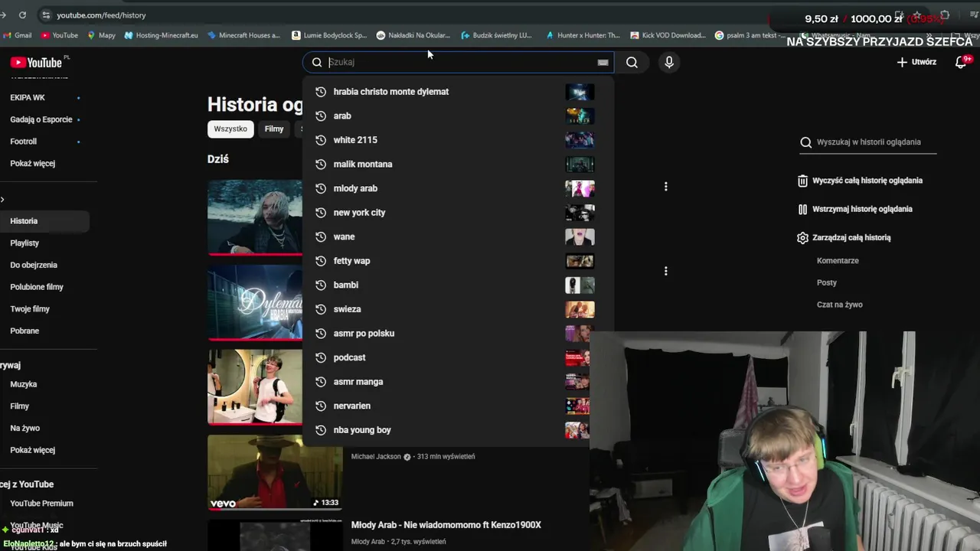Click the site info icon in the address bar
This screenshot has height=551, width=980.
pyautogui.click(x=46, y=15)
